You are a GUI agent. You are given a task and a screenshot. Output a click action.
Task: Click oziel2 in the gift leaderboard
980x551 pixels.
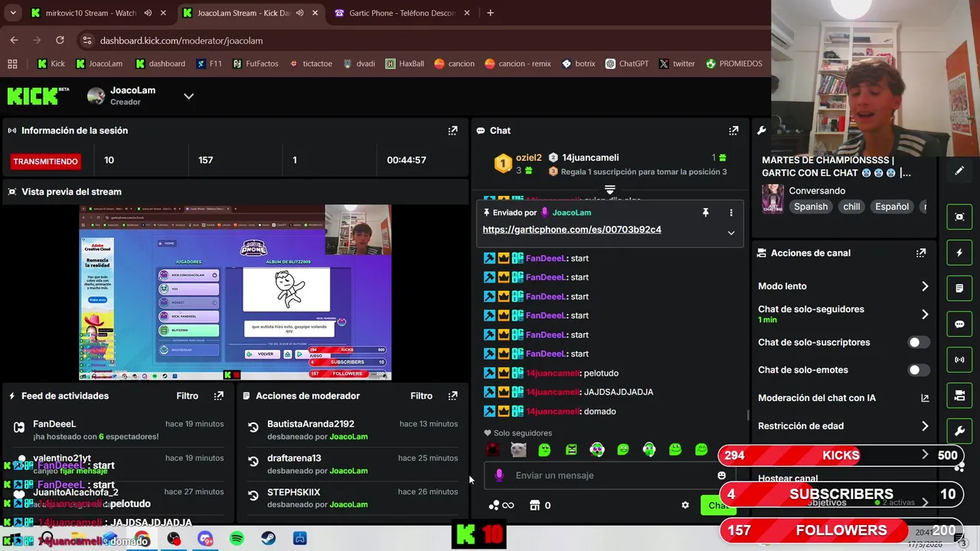[x=528, y=158]
